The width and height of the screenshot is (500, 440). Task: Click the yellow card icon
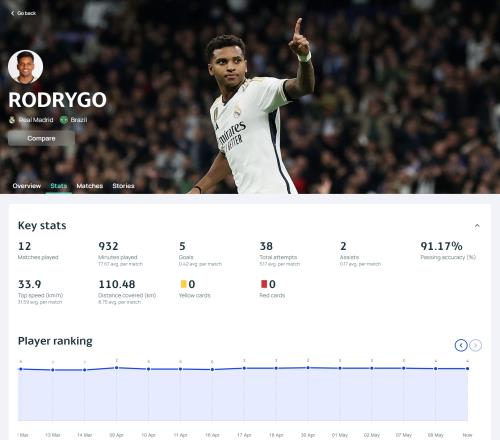tap(183, 284)
